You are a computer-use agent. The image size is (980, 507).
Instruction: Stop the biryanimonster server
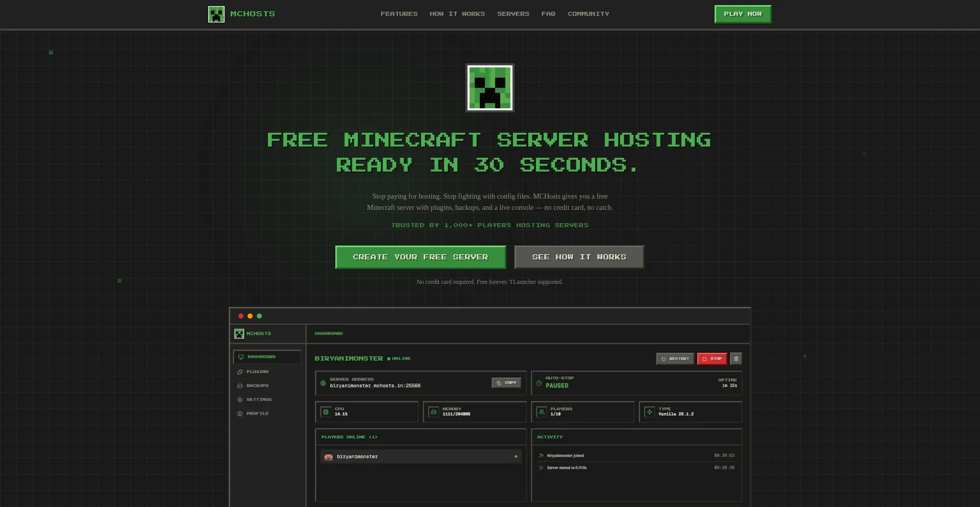[712, 359]
